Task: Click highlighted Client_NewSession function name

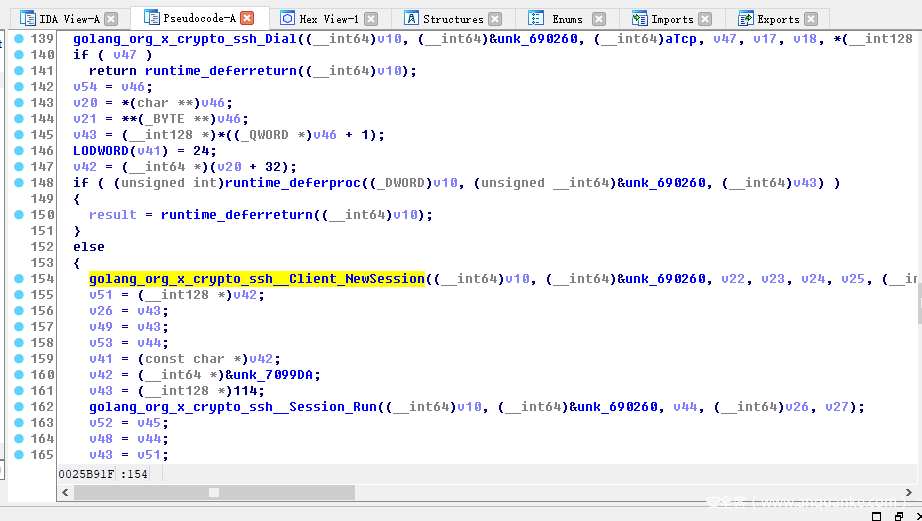Action: coord(257,279)
